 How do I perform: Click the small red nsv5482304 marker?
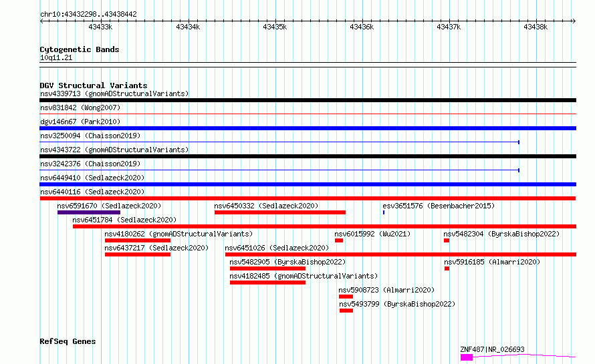click(447, 240)
